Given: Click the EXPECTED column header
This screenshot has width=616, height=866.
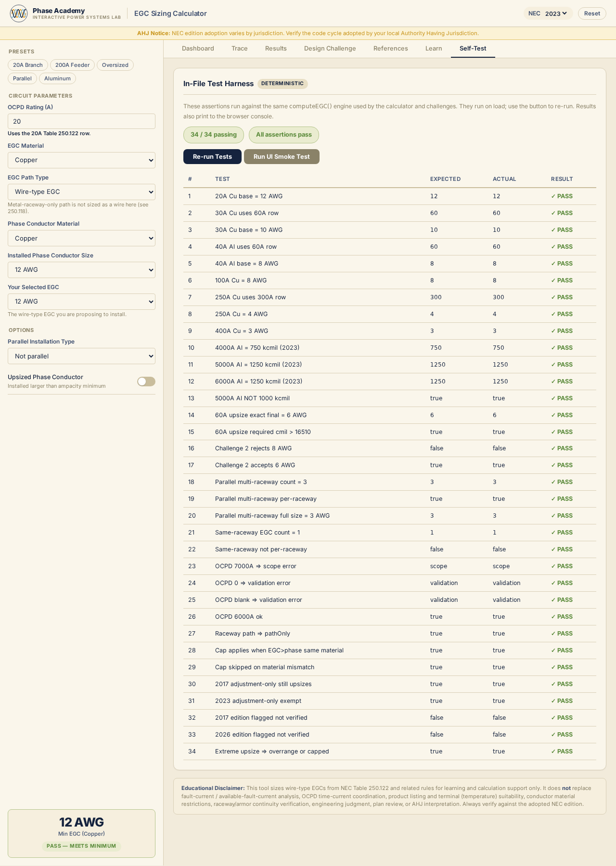Looking at the screenshot, I should pos(445,179).
